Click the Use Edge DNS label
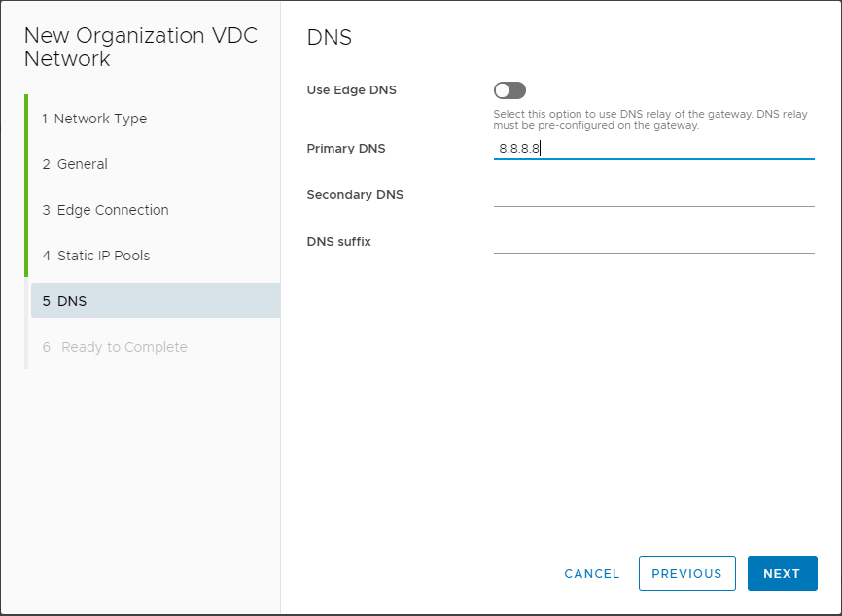This screenshot has height=616, width=842. 352,90
